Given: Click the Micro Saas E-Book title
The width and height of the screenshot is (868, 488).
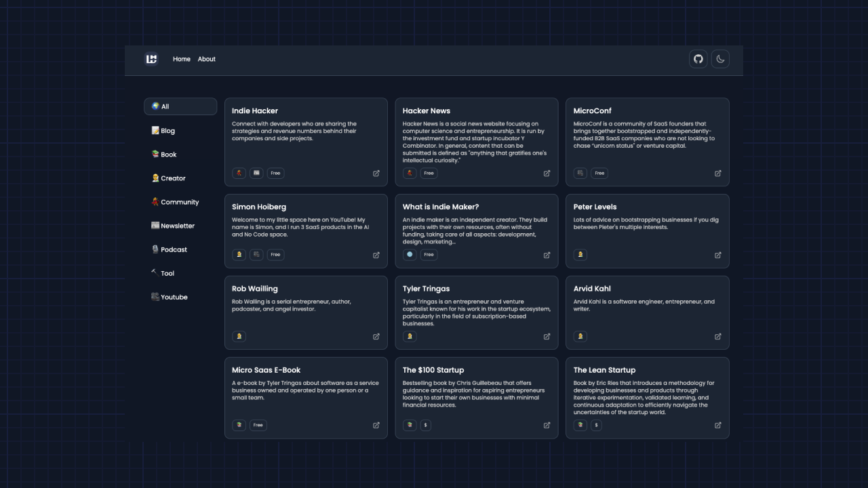Looking at the screenshot, I should [266, 370].
